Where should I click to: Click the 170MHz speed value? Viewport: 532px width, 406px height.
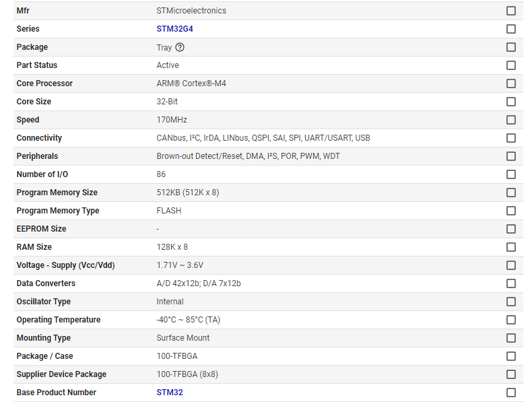[x=172, y=120]
